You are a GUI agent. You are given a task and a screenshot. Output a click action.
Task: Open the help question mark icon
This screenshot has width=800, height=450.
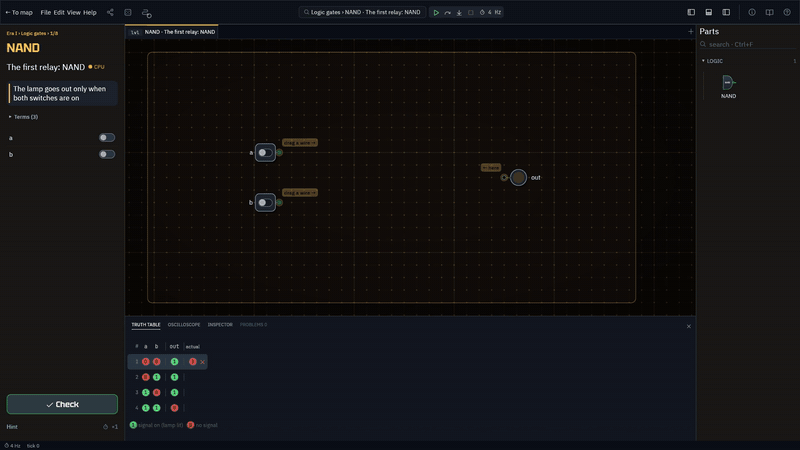(x=787, y=12)
